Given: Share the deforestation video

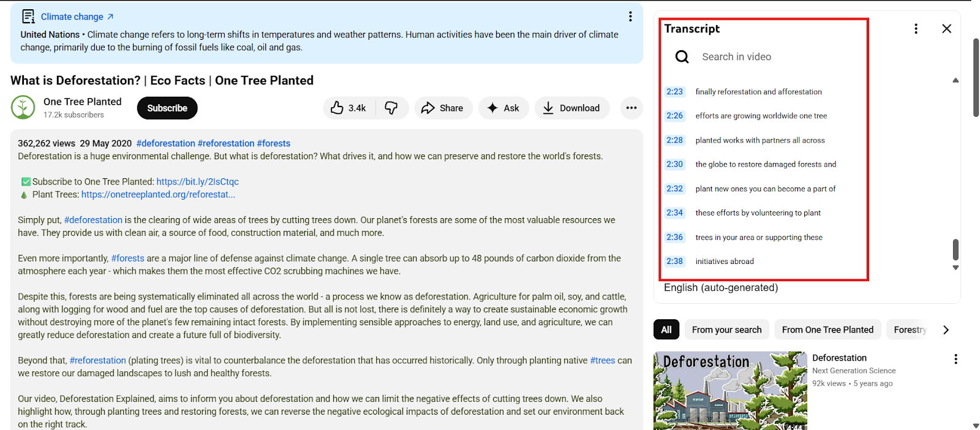Looking at the screenshot, I should pos(443,108).
